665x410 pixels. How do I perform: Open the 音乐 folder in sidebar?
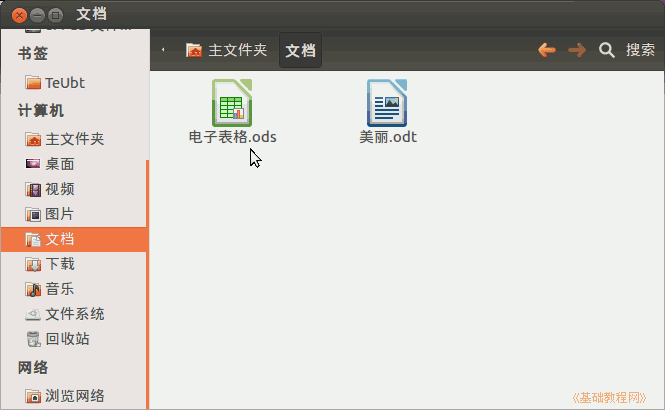click(60, 289)
